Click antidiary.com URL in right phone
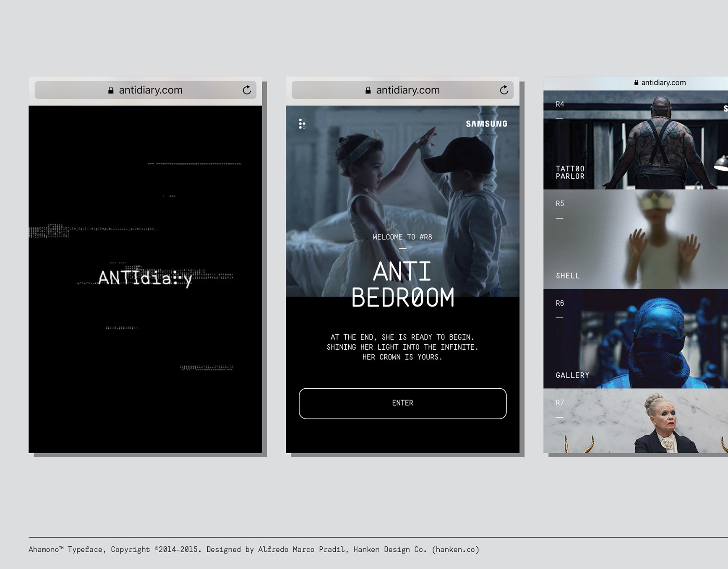 663,83
